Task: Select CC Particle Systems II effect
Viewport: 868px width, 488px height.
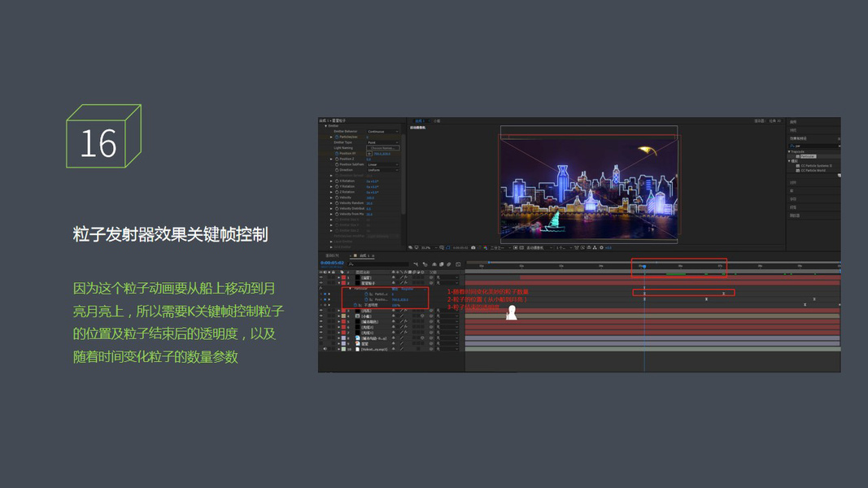Action: tap(817, 165)
